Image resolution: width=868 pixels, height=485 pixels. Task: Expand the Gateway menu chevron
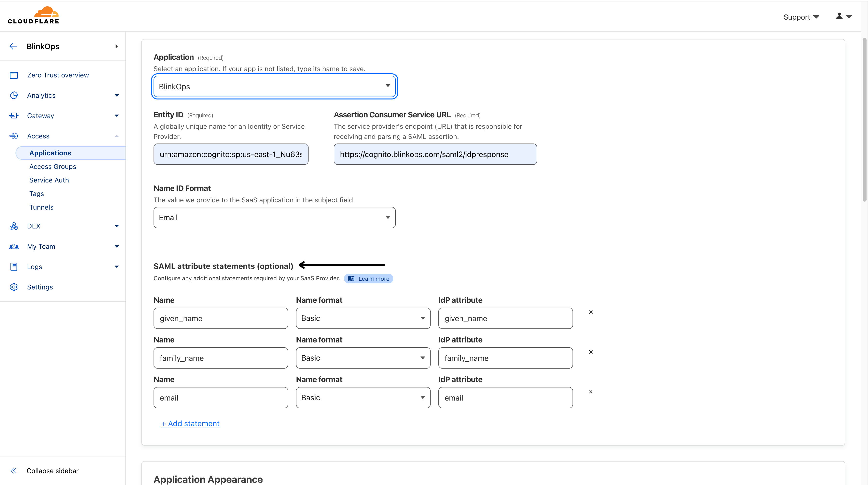(116, 115)
